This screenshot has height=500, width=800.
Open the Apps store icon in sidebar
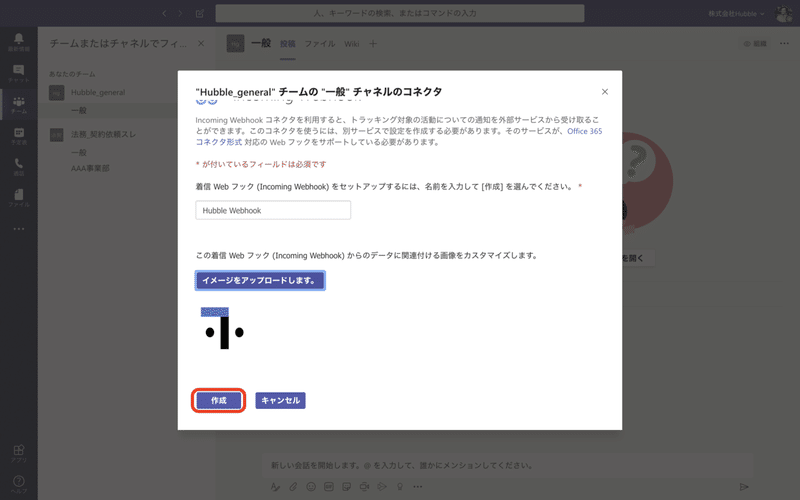19,453
